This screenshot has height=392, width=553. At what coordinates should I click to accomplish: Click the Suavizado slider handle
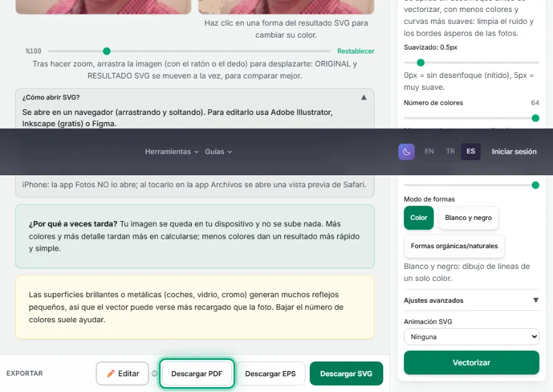(x=420, y=63)
